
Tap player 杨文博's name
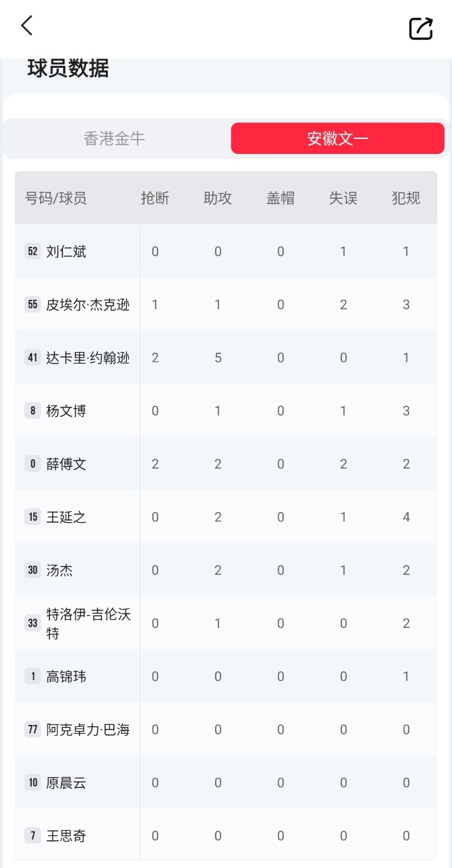pos(67,411)
